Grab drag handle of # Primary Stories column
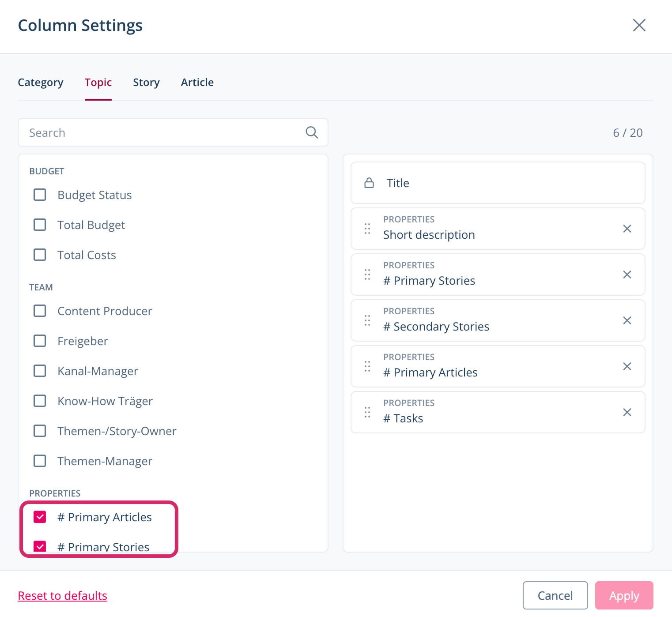 [x=367, y=275]
